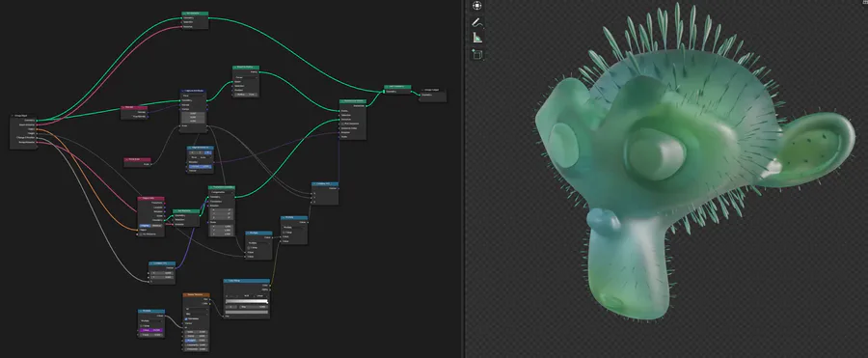Viewport: 868px width, 358px height.
Task: Collapse the Join Geometry node arrow
Action: click(x=387, y=87)
